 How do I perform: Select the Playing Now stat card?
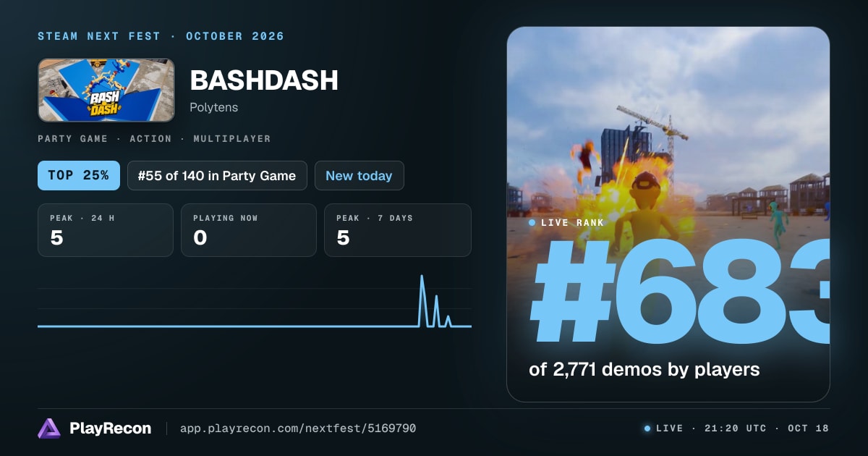[x=249, y=230]
